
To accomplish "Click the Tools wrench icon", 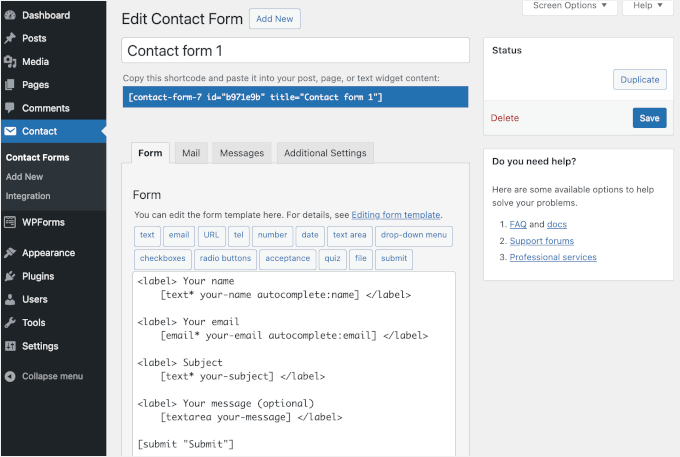I will tap(10, 323).
